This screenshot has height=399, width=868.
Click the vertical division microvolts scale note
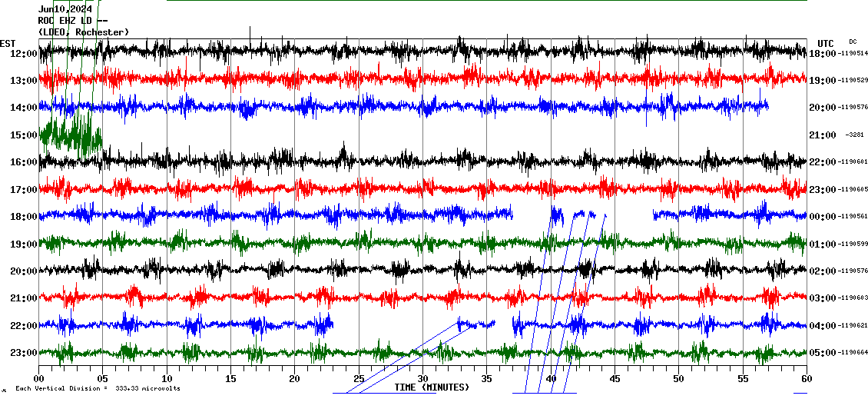(98, 388)
